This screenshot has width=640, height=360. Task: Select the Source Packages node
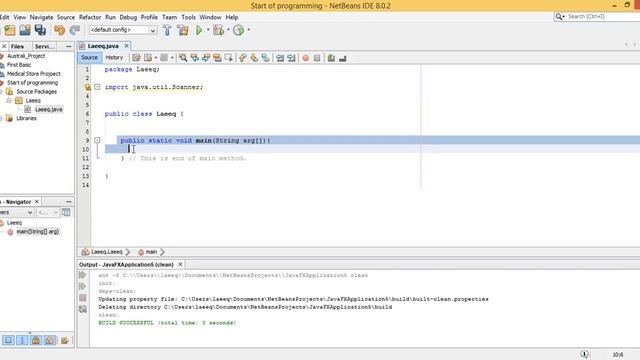[x=36, y=92]
